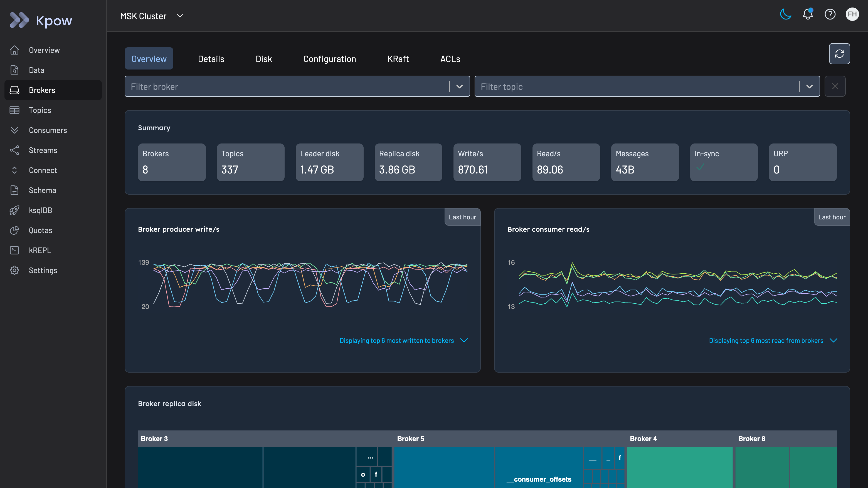Click Displaying top 6 most read link
This screenshot has width=868, height=488.
(x=766, y=341)
